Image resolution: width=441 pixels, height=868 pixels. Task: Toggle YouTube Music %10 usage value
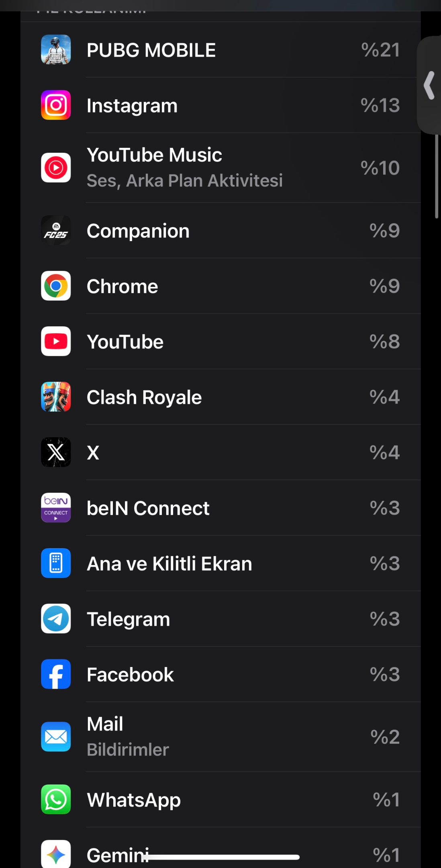pos(380,168)
